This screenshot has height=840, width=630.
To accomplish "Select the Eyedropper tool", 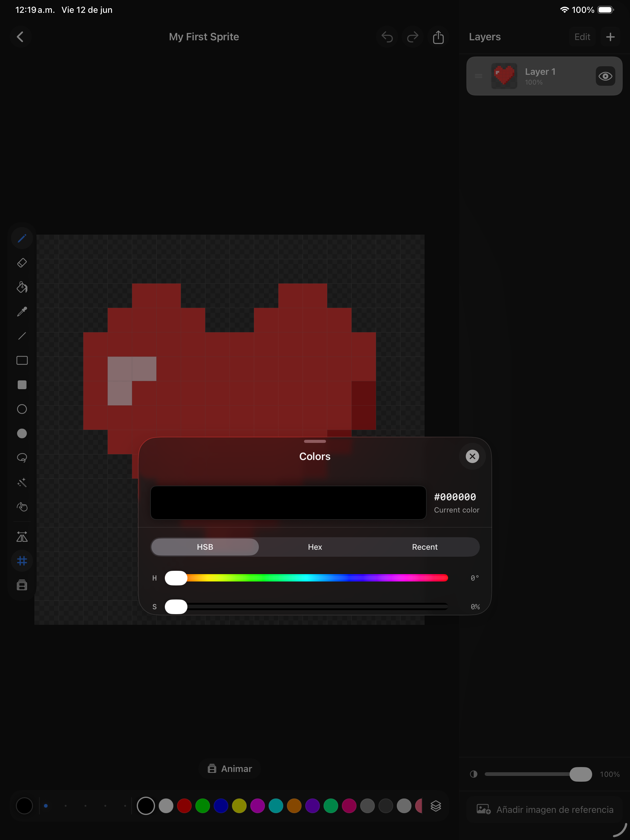I will tap(22, 311).
